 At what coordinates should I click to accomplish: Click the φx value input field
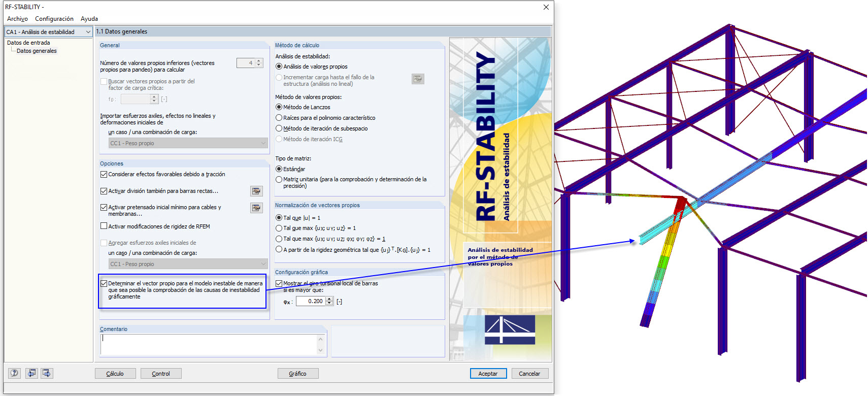pyautogui.click(x=311, y=301)
